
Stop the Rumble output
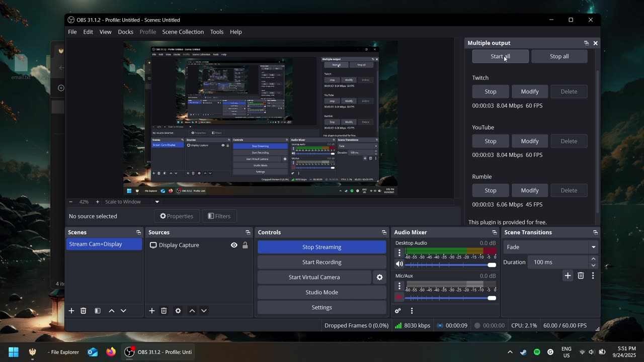pyautogui.click(x=491, y=191)
